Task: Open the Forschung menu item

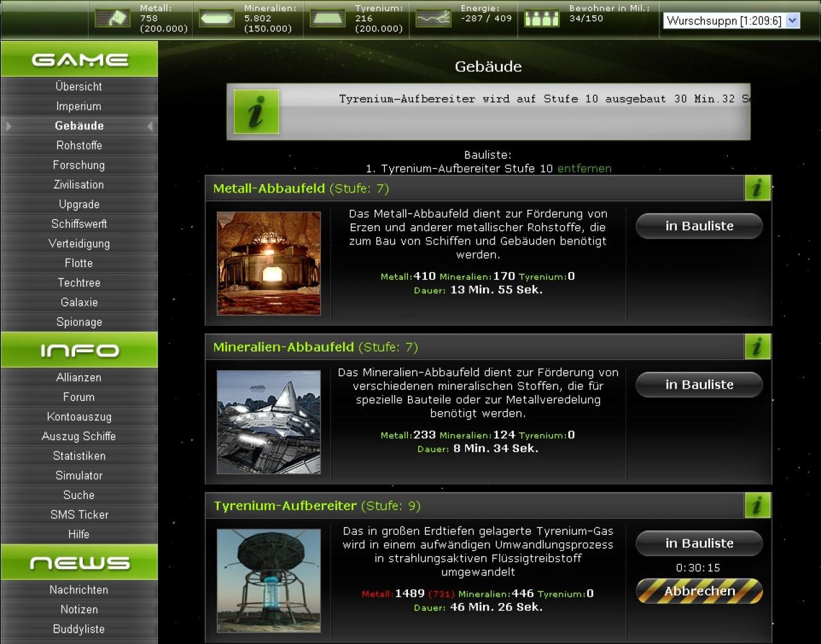Action: point(79,165)
